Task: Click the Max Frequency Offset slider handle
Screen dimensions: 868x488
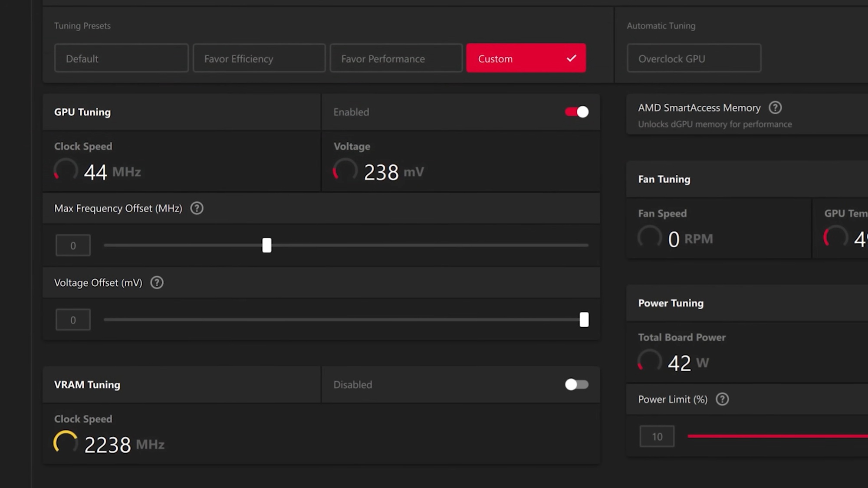Action: click(267, 245)
